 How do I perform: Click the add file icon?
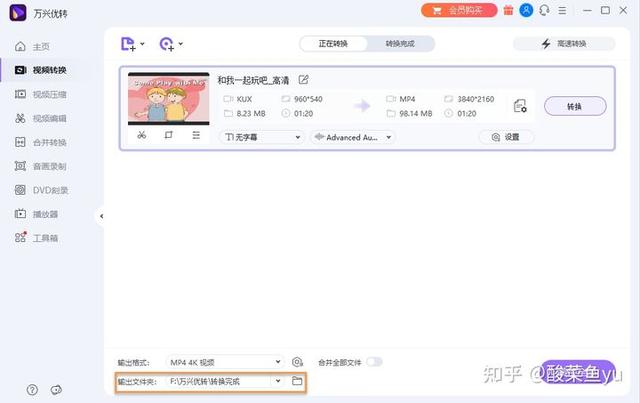128,44
